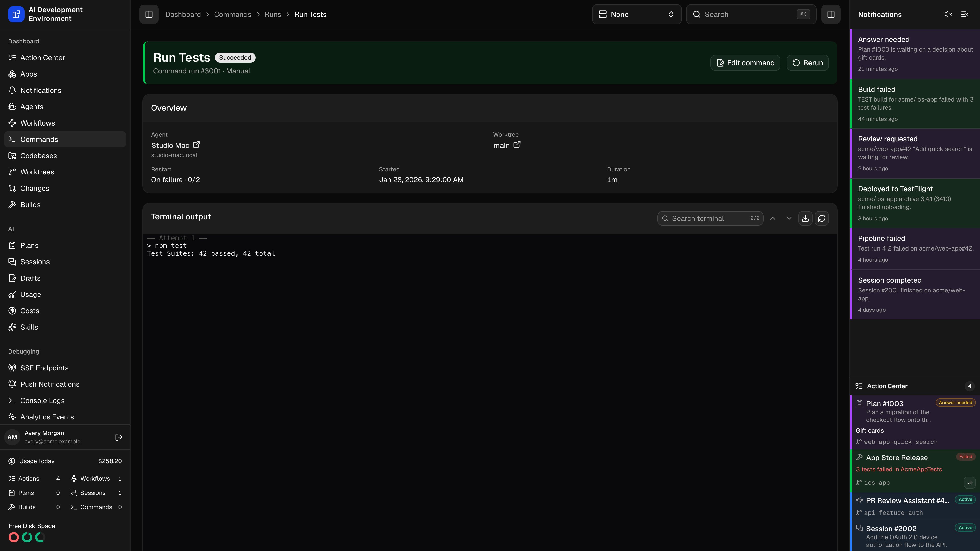Open SSE Endpoints debugging page
Image resolution: width=980 pixels, height=551 pixels.
(x=65, y=368)
